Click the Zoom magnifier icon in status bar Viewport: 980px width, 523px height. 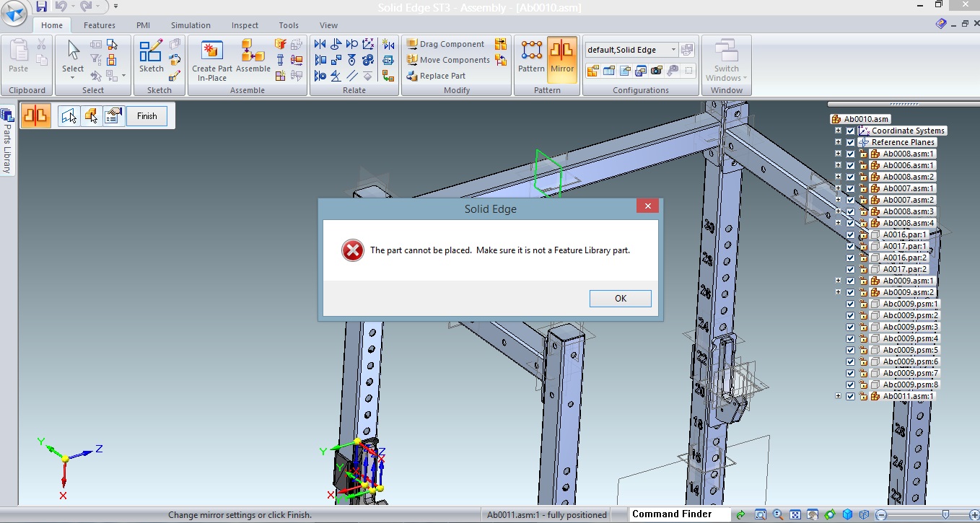click(x=778, y=514)
